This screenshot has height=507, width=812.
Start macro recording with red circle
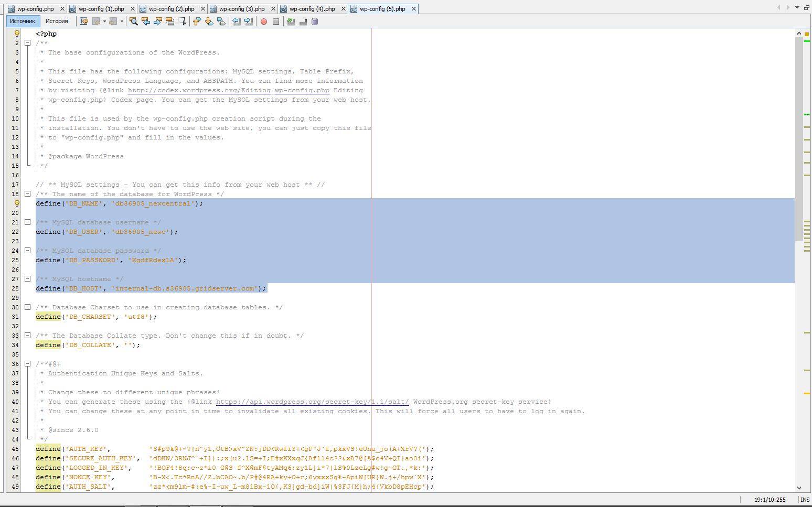(x=264, y=21)
